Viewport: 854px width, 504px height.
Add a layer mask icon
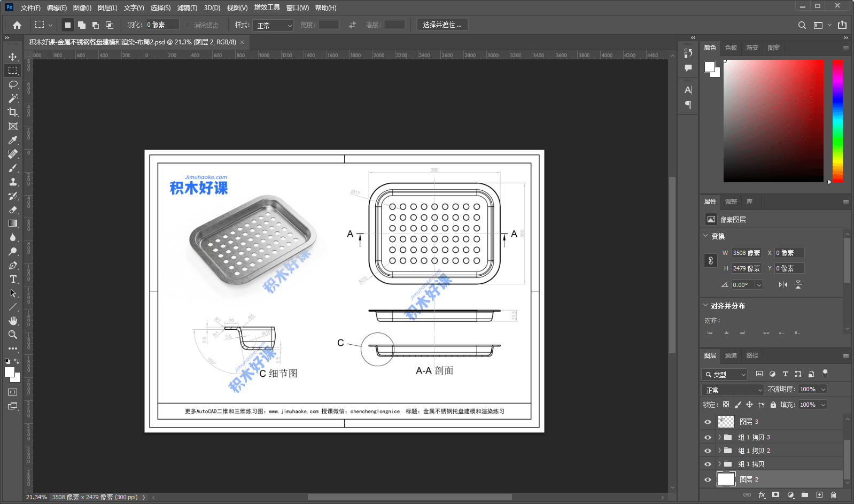[x=775, y=495]
